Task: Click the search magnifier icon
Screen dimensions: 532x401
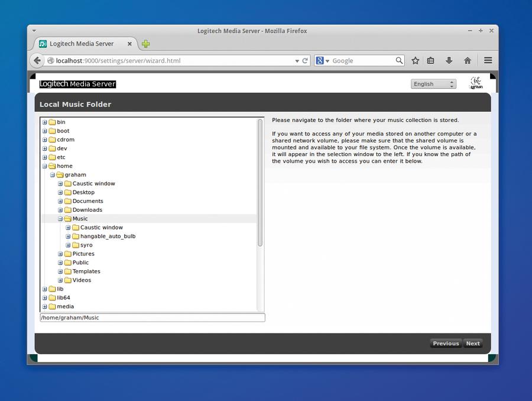Action: pos(399,60)
